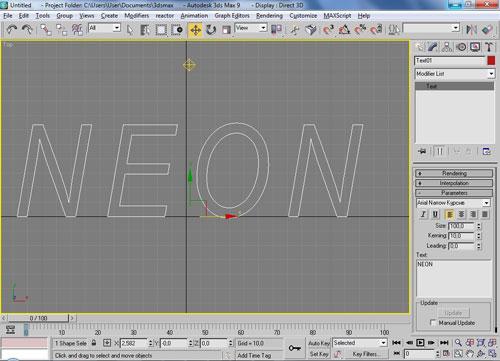Open the Select by Name dialog
Screen dimensions: 500x361
[145, 30]
